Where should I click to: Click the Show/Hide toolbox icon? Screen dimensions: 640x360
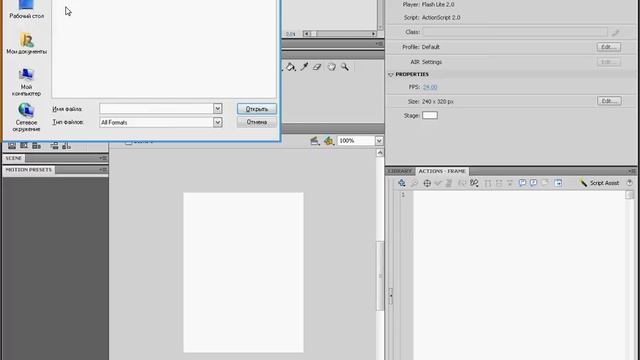point(558,183)
